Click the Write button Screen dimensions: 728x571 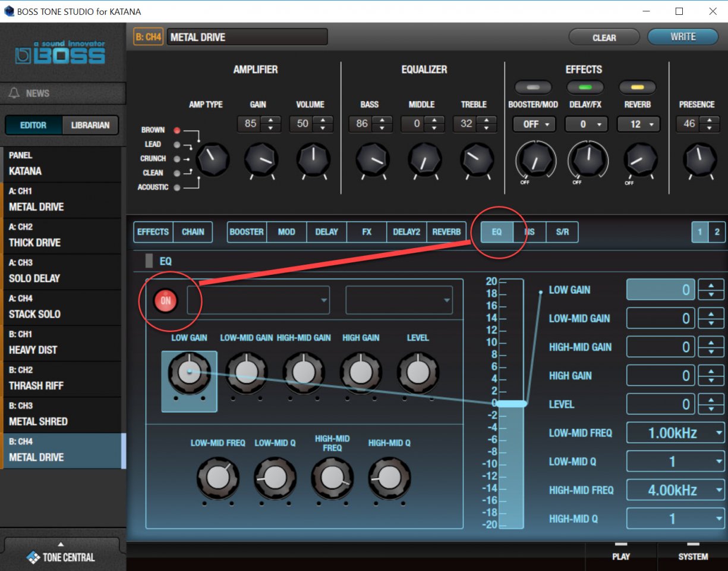pyautogui.click(x=683, y=37)
